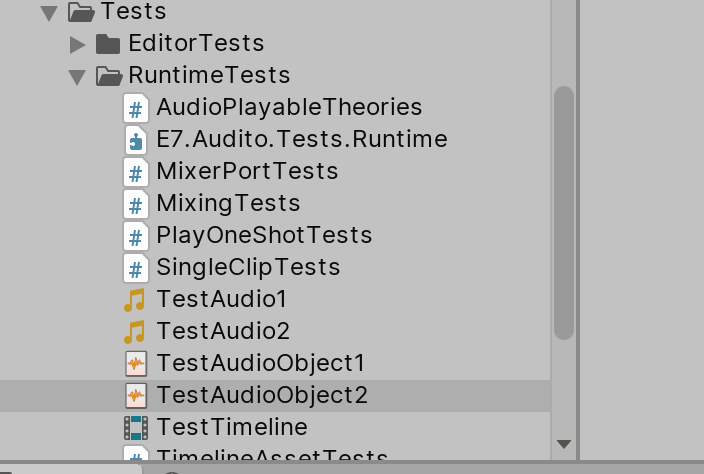Click the PlayOneShotTests script icon

point(135,236)
